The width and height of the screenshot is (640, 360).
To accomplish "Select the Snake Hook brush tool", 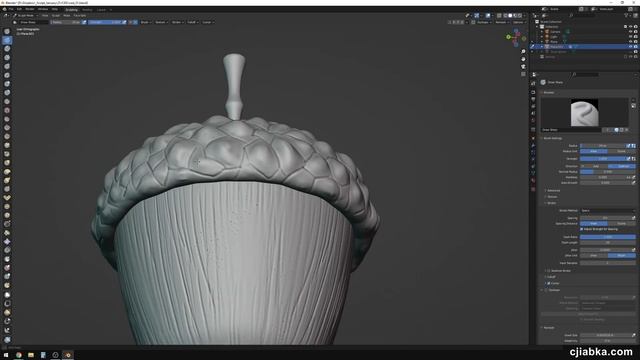I will click(x=7, y=180).
